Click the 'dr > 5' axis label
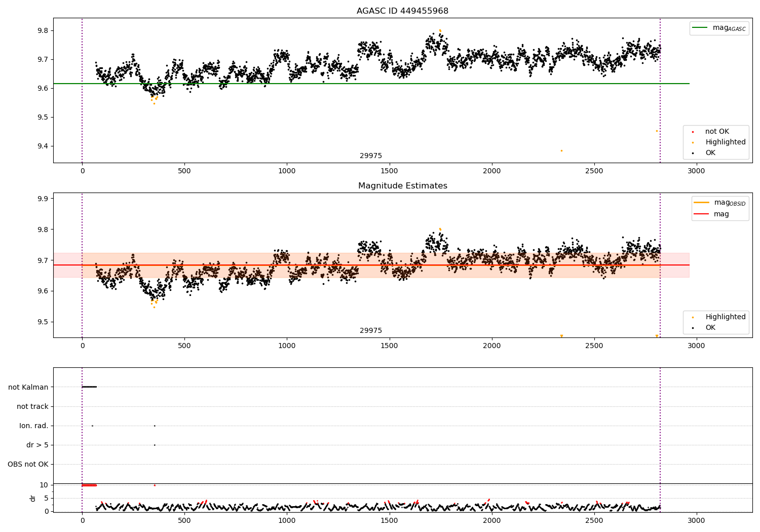Screen dimensions: 760x532 (x=37, y=445)
